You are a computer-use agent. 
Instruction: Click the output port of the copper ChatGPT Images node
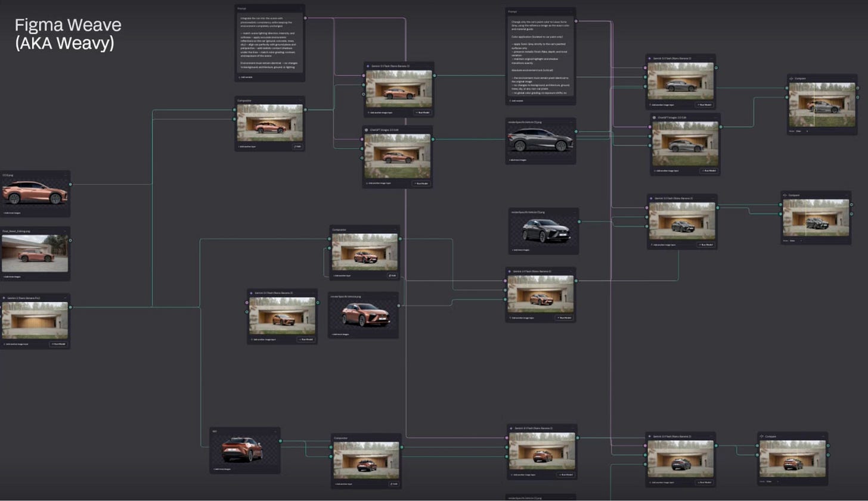click(x=433, y=139)
